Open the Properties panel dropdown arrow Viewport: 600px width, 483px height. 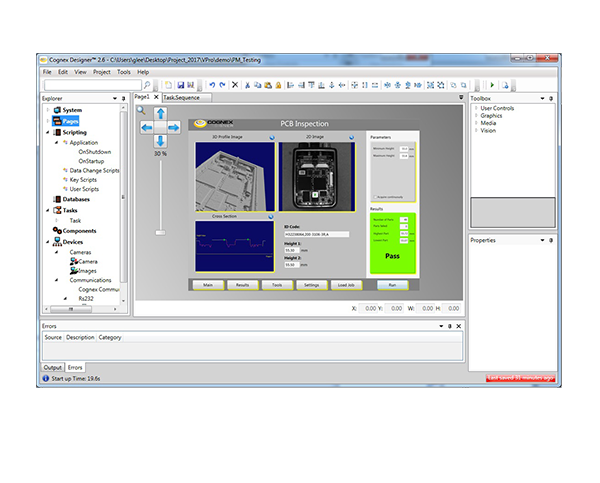click(x=542, y=240)
